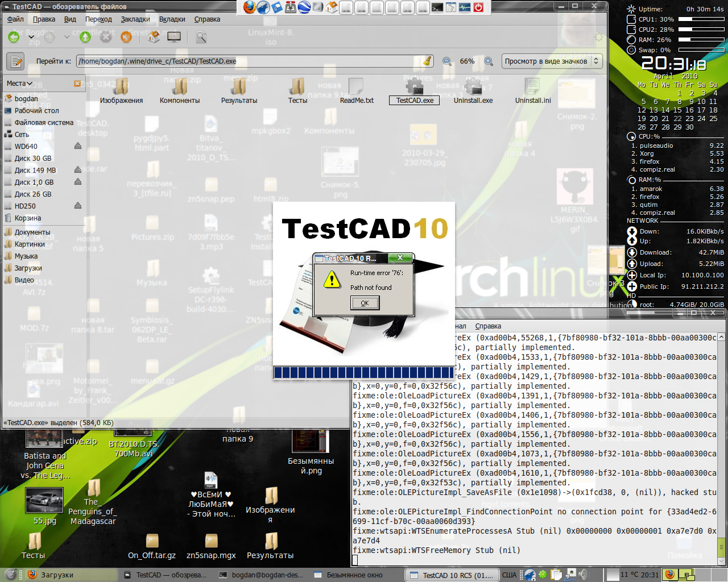Select the Тесты folder in file browser
This screenshot has height=582, width=728.
297,92
